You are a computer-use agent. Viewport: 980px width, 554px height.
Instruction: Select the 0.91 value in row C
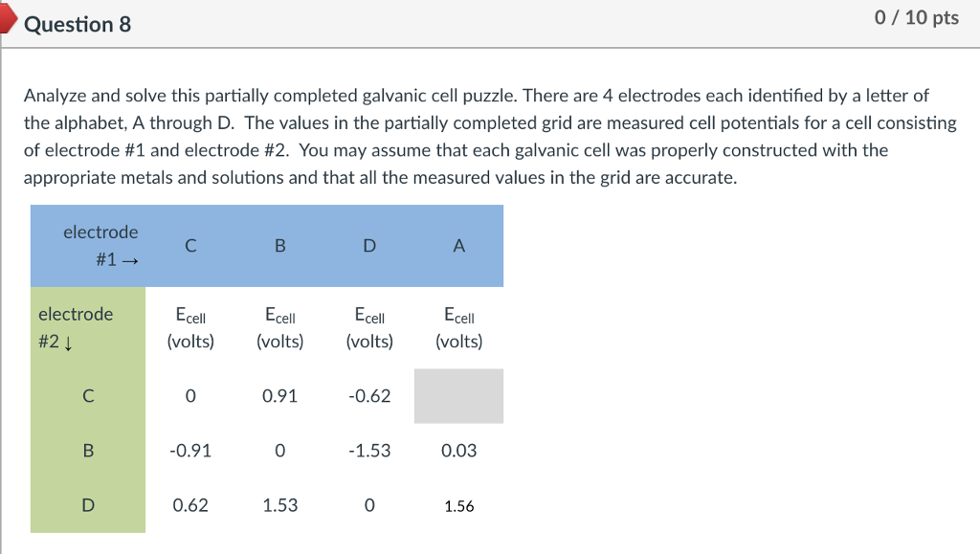(279, 396)
